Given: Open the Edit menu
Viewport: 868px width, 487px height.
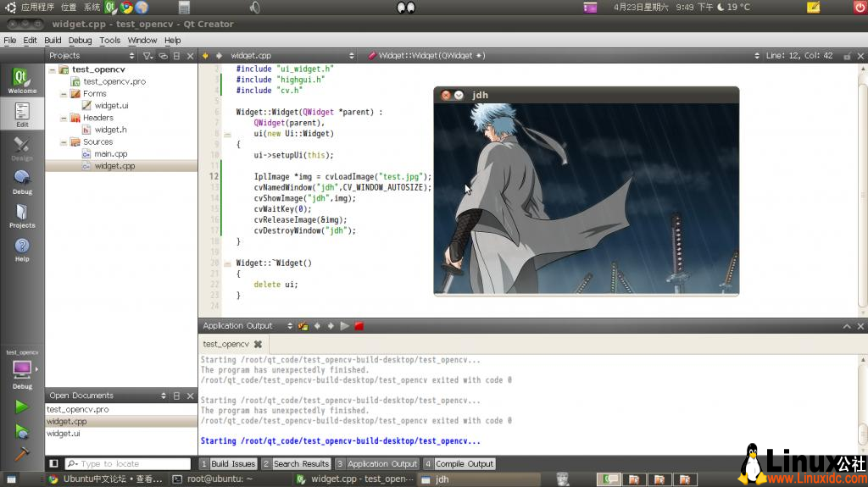Looking at the screenshot, I should click(30, 41).
